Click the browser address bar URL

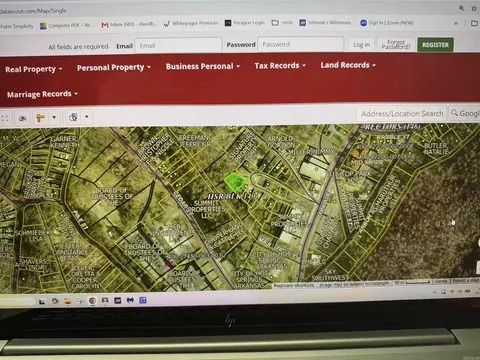coord(33,11)
